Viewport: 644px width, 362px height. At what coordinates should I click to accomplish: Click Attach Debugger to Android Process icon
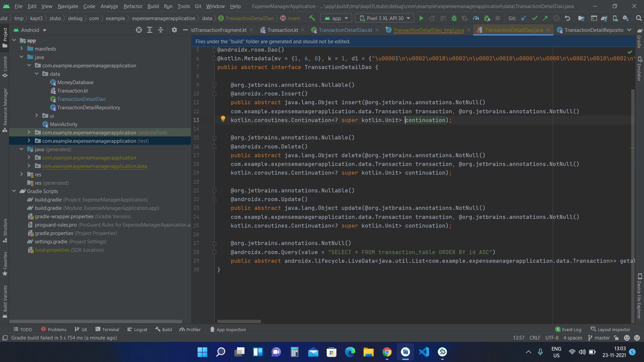pyautogui.click(x=487, y=18)
